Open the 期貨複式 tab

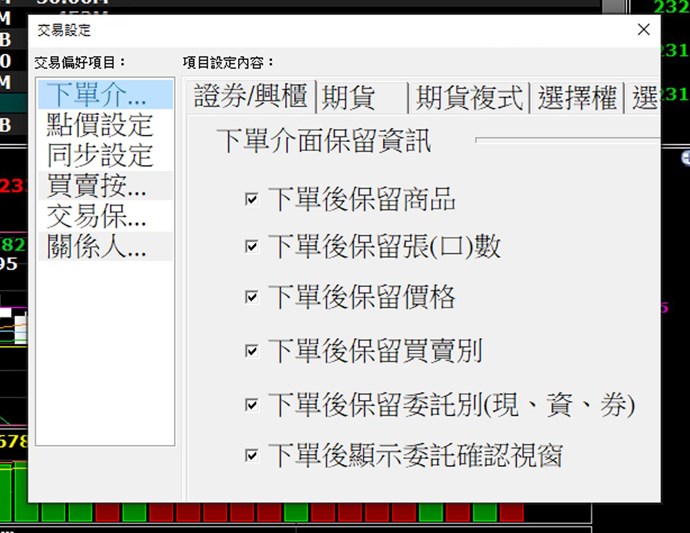(x=469, y=97)
